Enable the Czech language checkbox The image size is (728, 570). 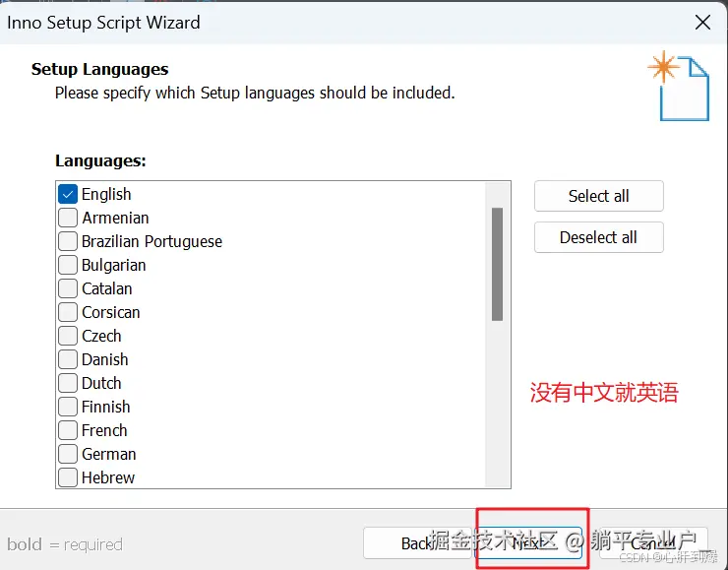tap(68, 336)
